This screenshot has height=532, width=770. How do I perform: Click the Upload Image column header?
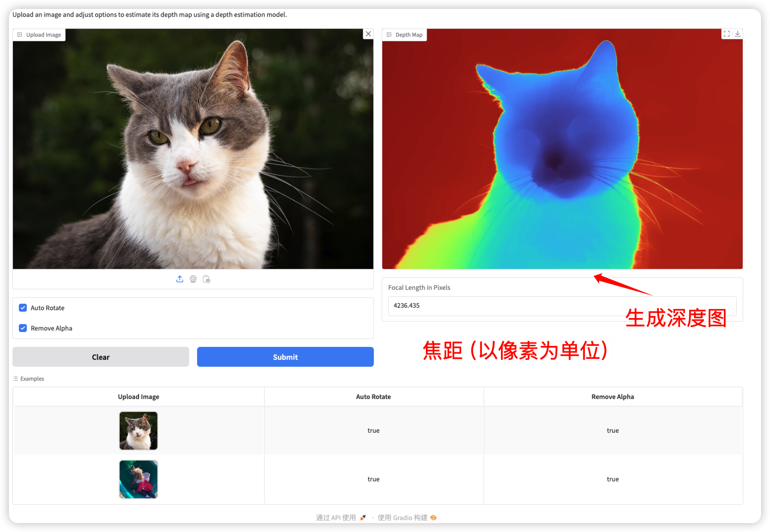[139, 397]
